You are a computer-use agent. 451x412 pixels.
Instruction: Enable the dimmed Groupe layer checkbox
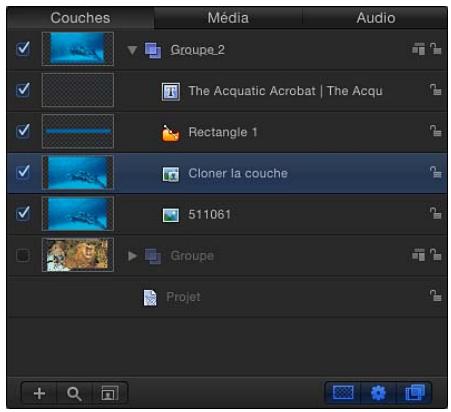23,256
